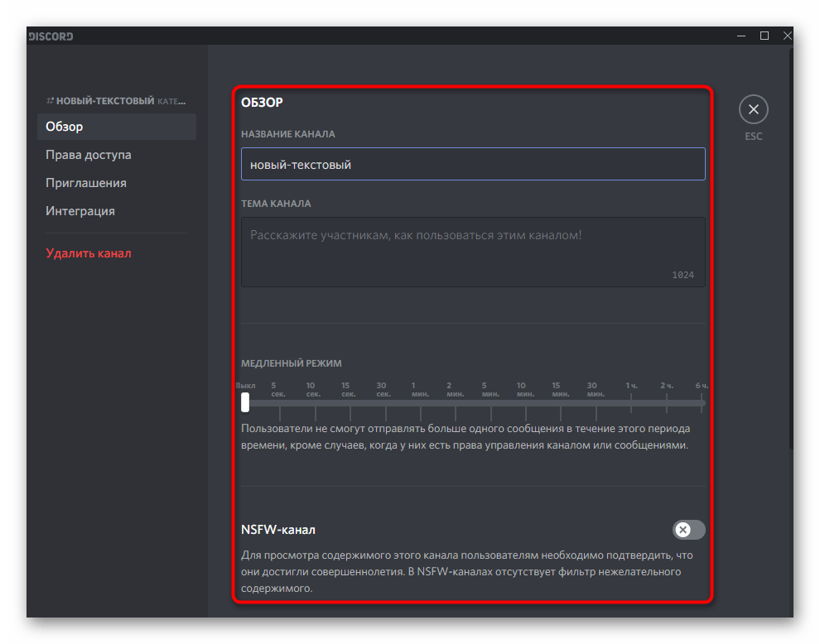The height and width of the screenshot is (644, 820).
Task: Open the Интеграция settings tab
Action: 117,211
